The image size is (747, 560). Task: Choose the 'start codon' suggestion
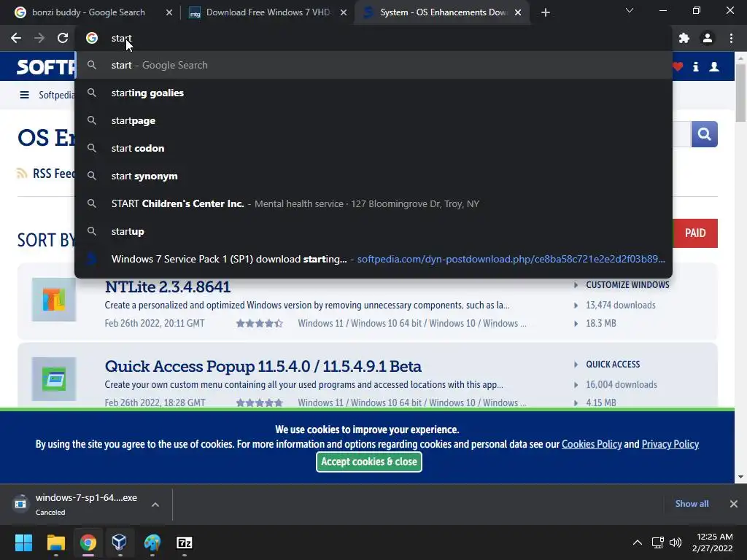pyautogui.click(x=373, y=148)
